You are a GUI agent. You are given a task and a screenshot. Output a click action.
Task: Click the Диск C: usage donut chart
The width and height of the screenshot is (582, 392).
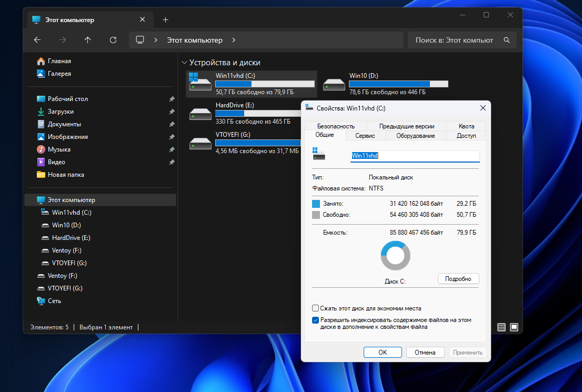pyautogui.click(x=395, y=255)
